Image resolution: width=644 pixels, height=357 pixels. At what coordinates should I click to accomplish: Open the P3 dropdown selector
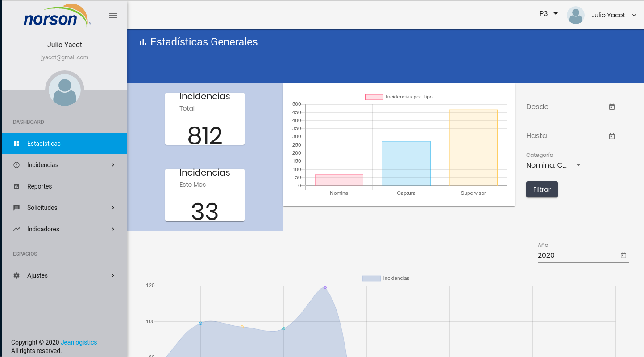pos(549,14)
